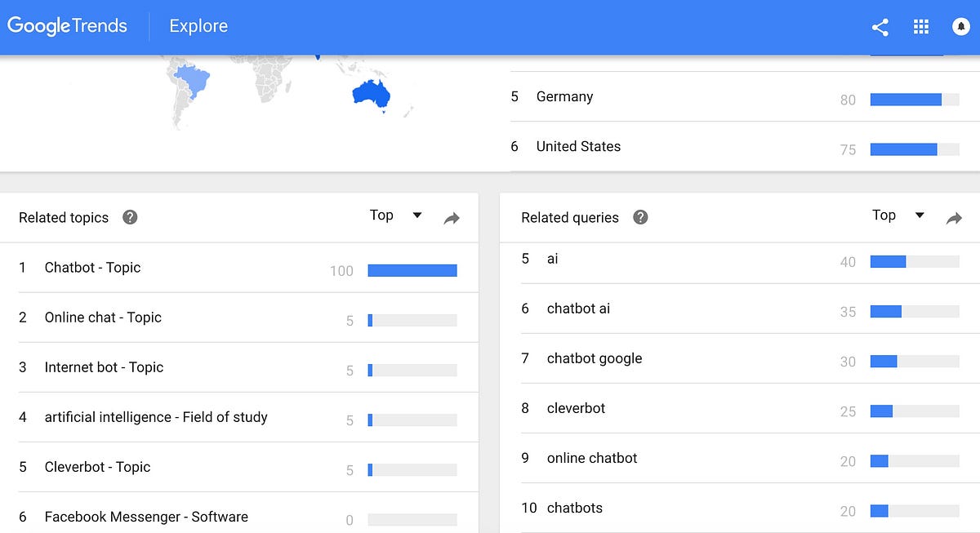Open the Explore section in header

(198, 26)
